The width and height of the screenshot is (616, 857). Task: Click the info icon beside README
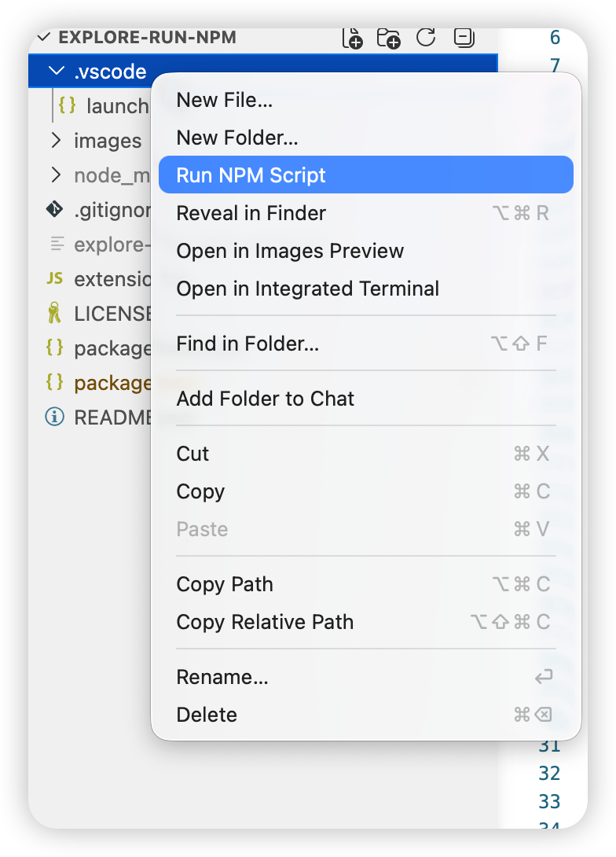tap(53, 417)
